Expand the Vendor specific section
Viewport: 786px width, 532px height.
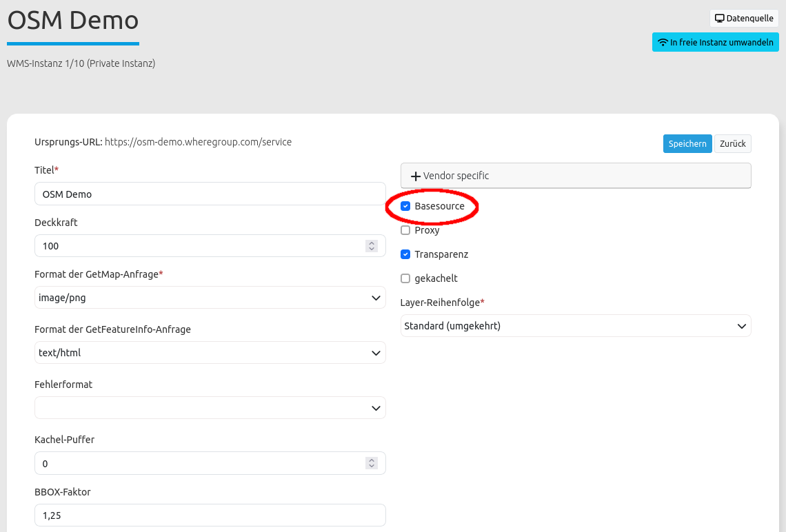575,176
